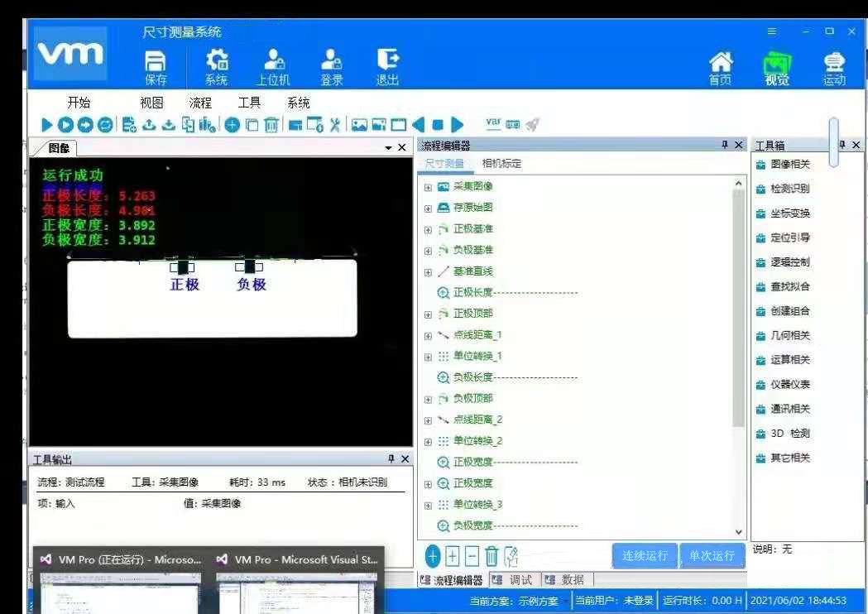Click the trash can icon in top toolbar

coord(271,125)
